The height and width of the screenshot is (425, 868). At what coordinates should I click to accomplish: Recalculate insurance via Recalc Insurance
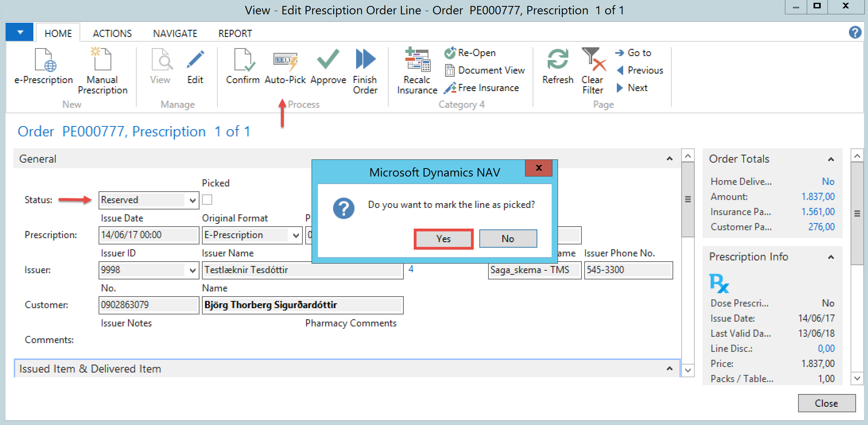click(x=417, y=72)
